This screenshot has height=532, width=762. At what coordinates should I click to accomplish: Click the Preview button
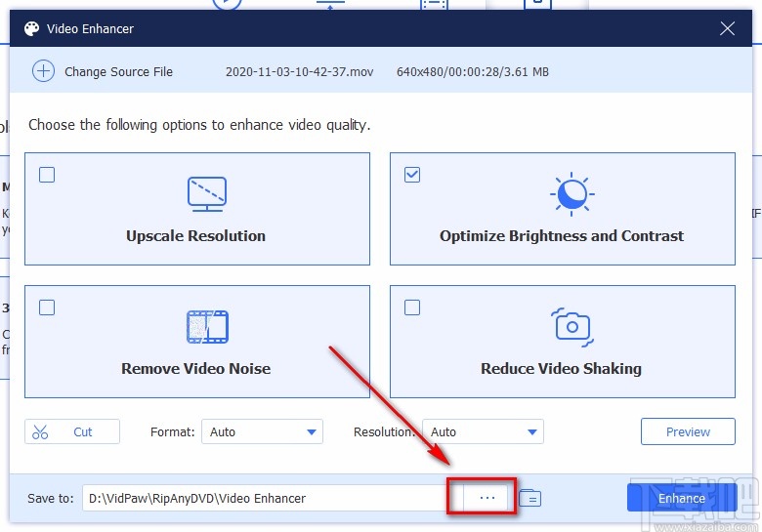click(x=688, y=431)
